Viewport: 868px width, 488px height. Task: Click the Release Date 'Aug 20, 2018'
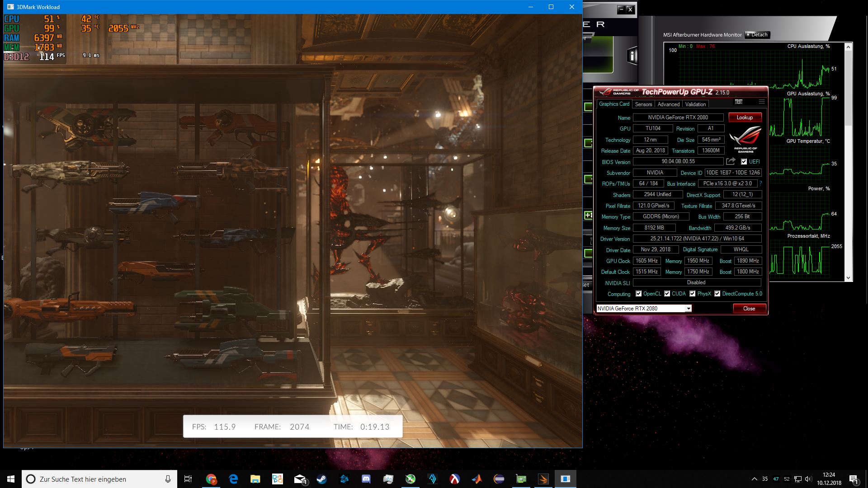[650, 150]
